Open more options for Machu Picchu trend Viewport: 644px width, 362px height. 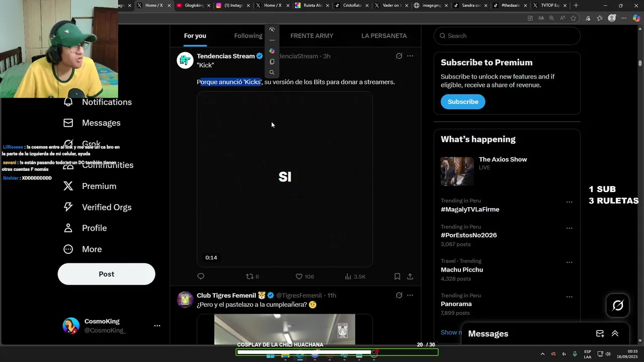569,262
